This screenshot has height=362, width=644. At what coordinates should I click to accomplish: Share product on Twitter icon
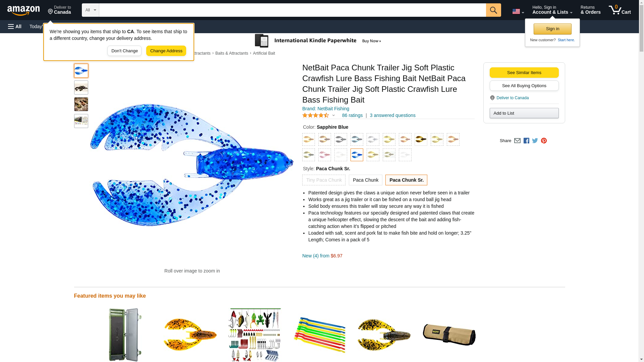click(x=535, y=141)
